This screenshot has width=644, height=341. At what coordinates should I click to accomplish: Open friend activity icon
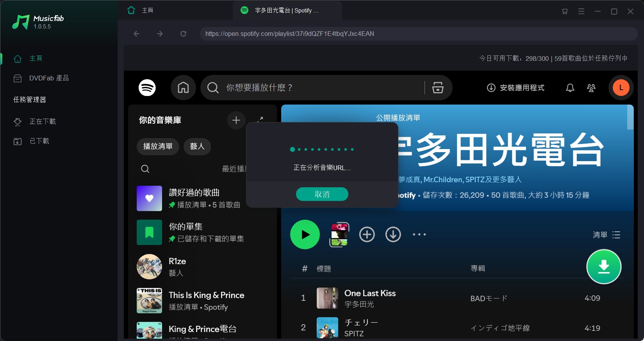coord(591,88)
